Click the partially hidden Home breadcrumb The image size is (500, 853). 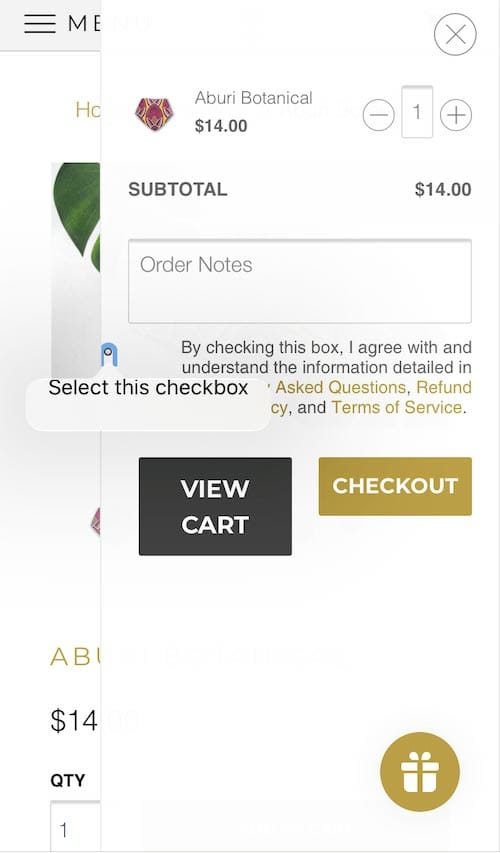pyautogui.click(x=88, y=110)
